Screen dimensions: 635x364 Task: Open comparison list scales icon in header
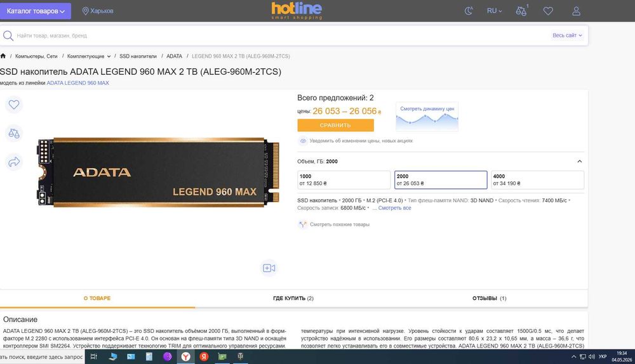tap(521, 11)
